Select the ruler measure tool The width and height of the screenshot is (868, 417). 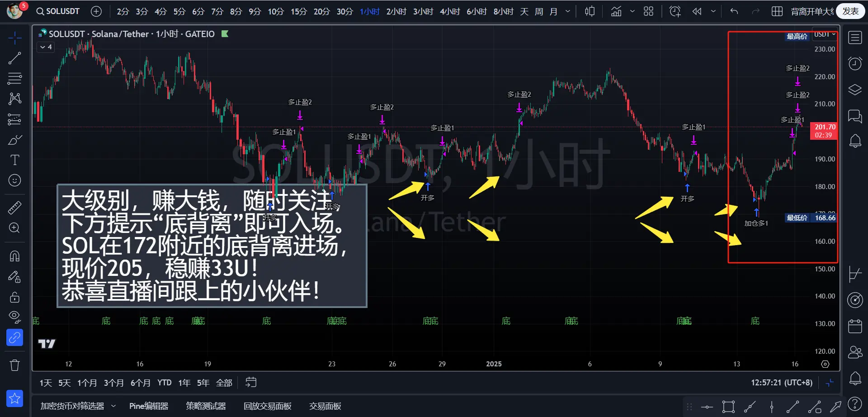tap(14, 208)
